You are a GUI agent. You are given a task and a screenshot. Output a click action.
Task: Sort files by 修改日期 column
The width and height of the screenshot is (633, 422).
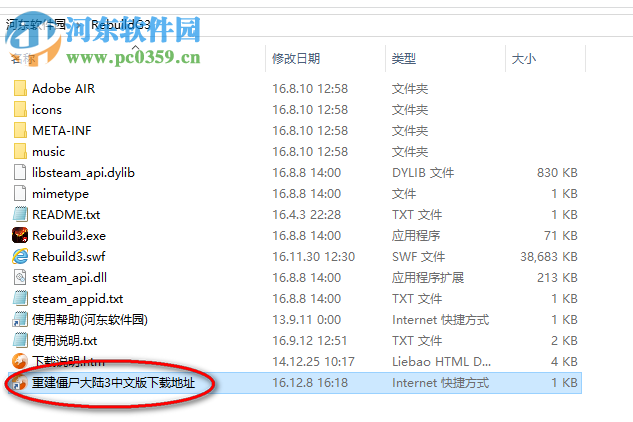pyautogui.click(x=296, y=59)
